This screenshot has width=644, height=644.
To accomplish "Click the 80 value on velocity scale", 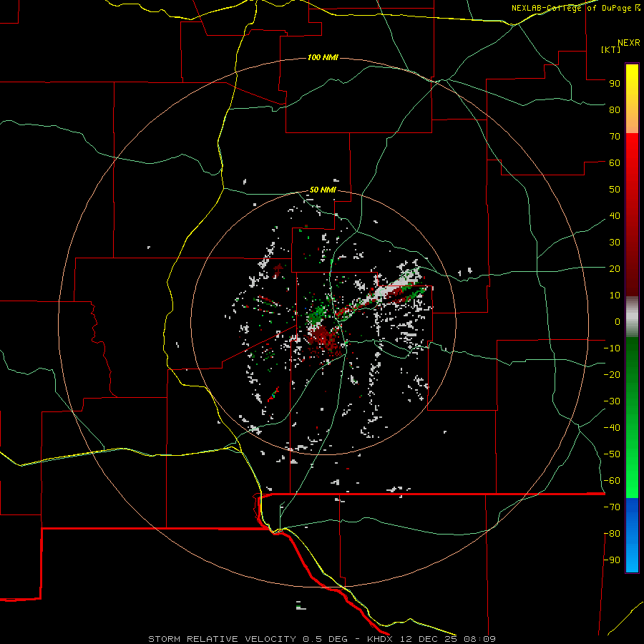I will pos(615,109).
